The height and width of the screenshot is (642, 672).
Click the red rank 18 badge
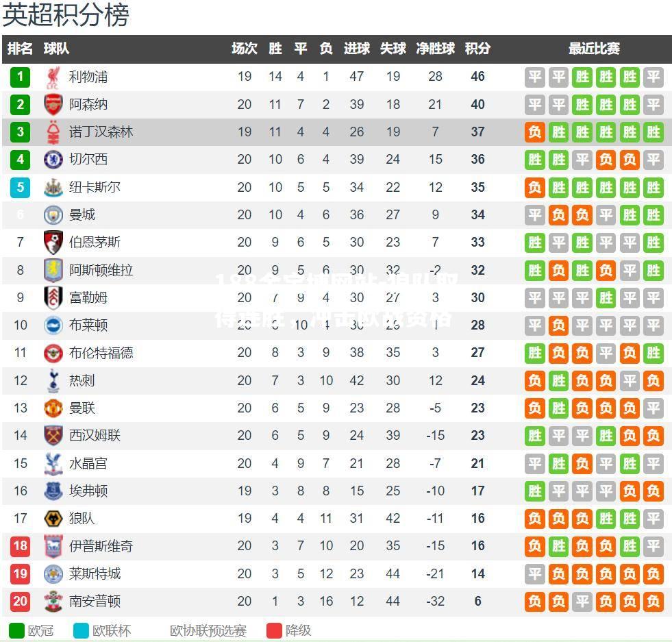pos(20,546)
